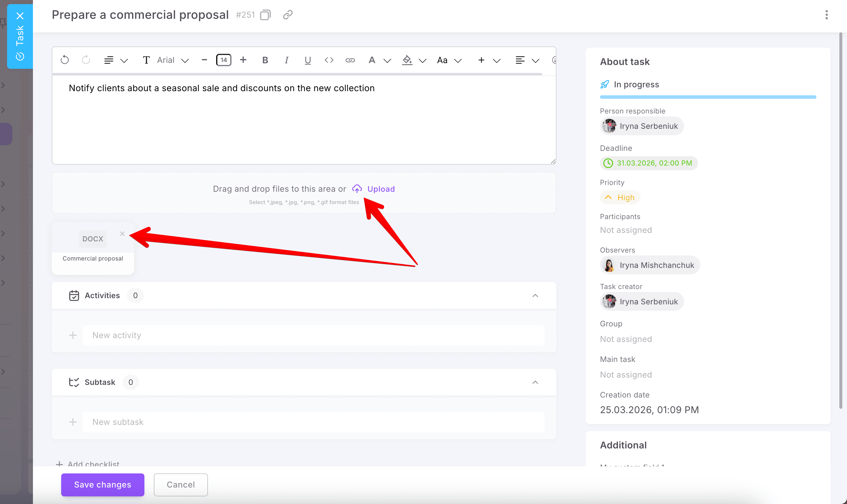
Task: Click the New subtask input field
Action: 313,422
